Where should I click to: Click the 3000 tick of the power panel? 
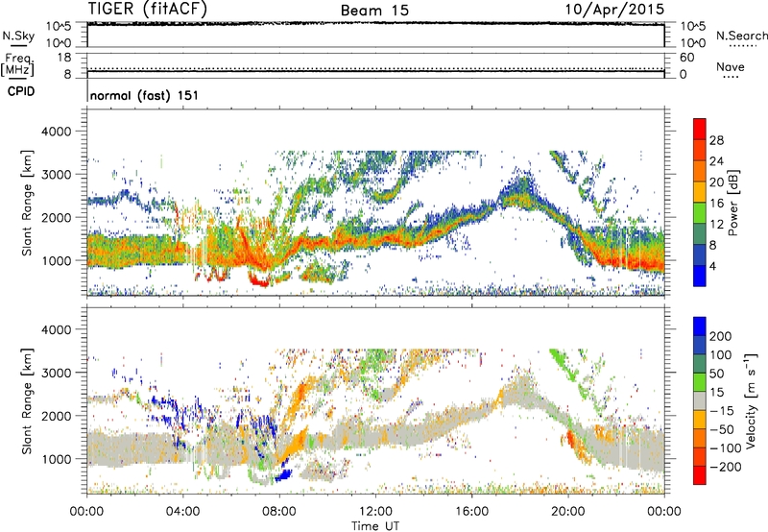pyautogui.click(x=58, y=175)
